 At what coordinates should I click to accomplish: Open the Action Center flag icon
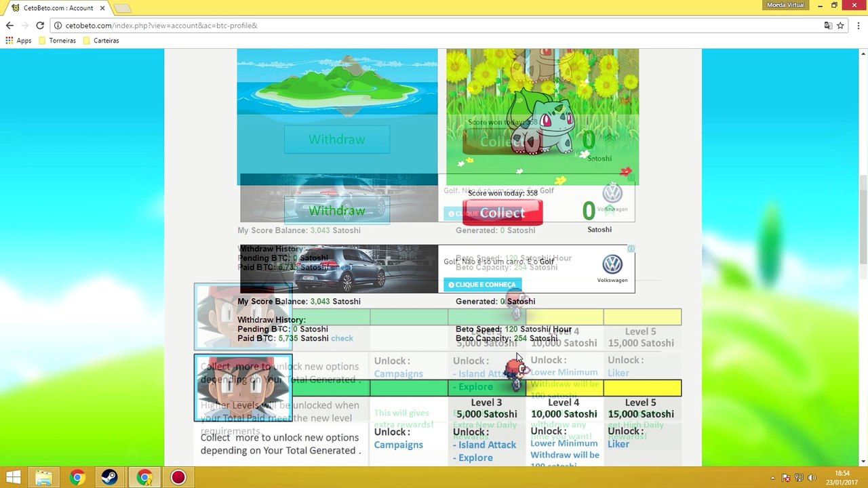(786, 478)
